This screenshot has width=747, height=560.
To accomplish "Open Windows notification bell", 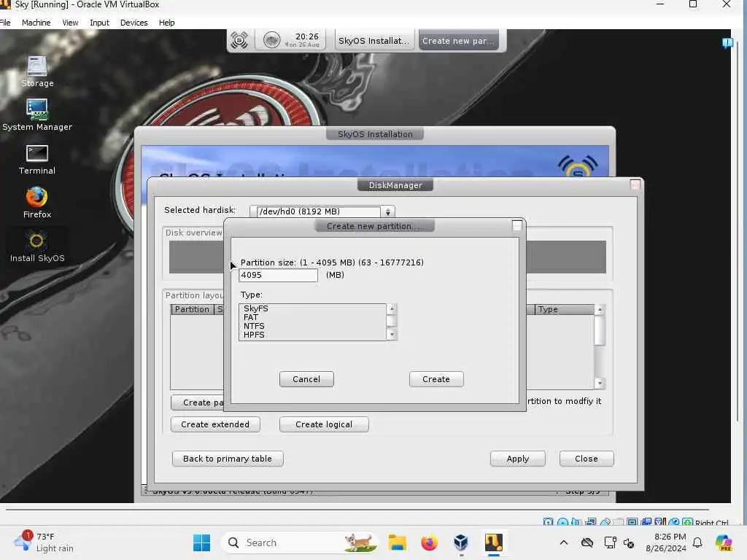I will [697, 542].
